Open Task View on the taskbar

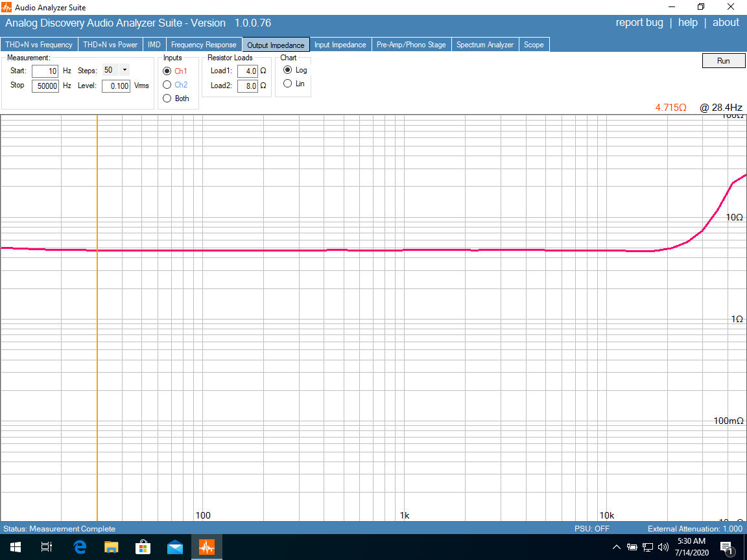click(x=47, y=547)
